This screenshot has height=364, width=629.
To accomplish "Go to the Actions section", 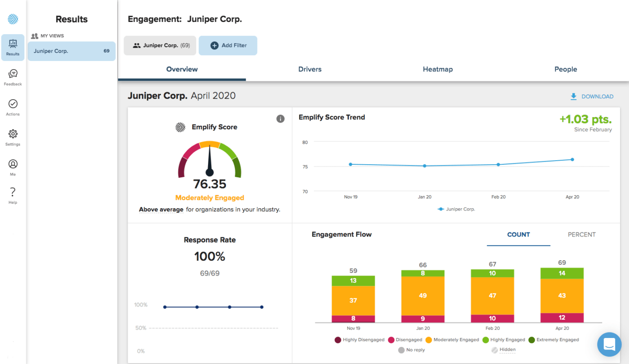I will coord(13,107).
